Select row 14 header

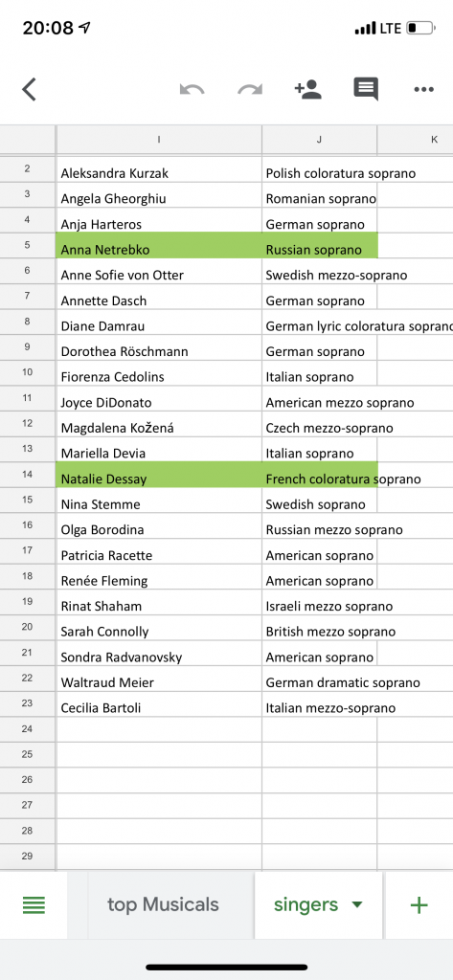tap(27, 475)
